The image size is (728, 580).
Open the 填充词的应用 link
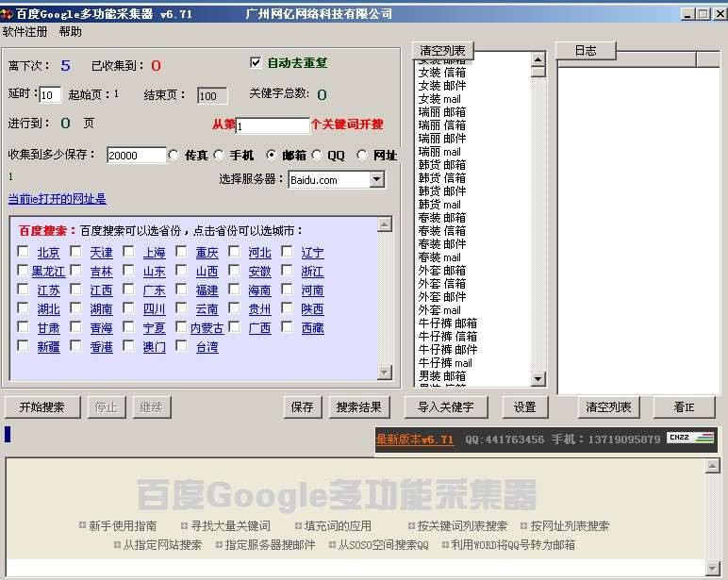click(x=338, y=525)
